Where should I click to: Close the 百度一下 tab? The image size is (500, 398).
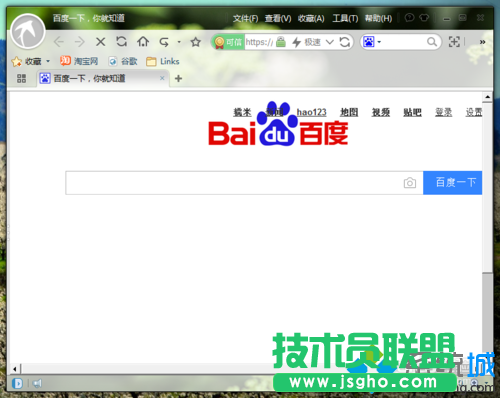(162, 78)
